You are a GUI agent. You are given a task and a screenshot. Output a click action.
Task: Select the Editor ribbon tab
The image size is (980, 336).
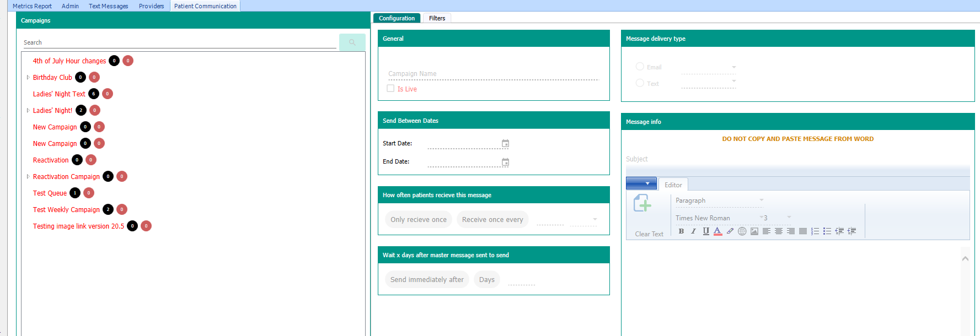[673, 185]
